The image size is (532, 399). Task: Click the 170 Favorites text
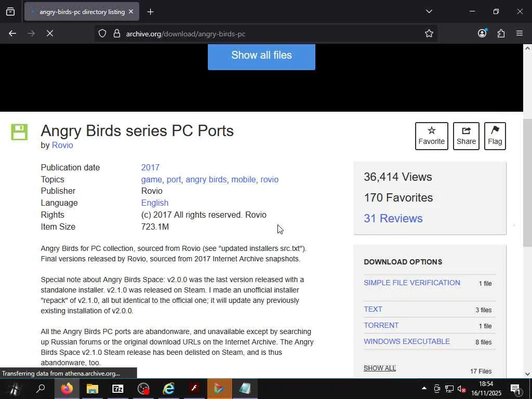pos(398,198)
